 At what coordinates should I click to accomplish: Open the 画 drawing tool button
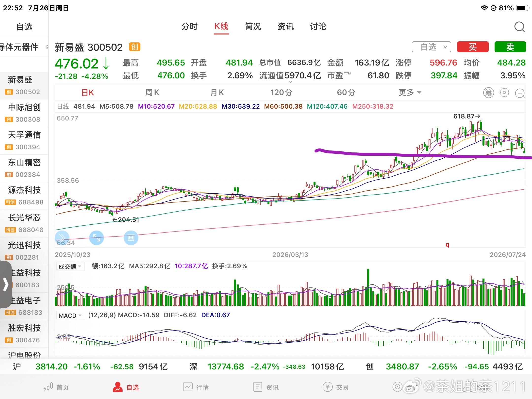pyautogui.click(x=131, y=238)
